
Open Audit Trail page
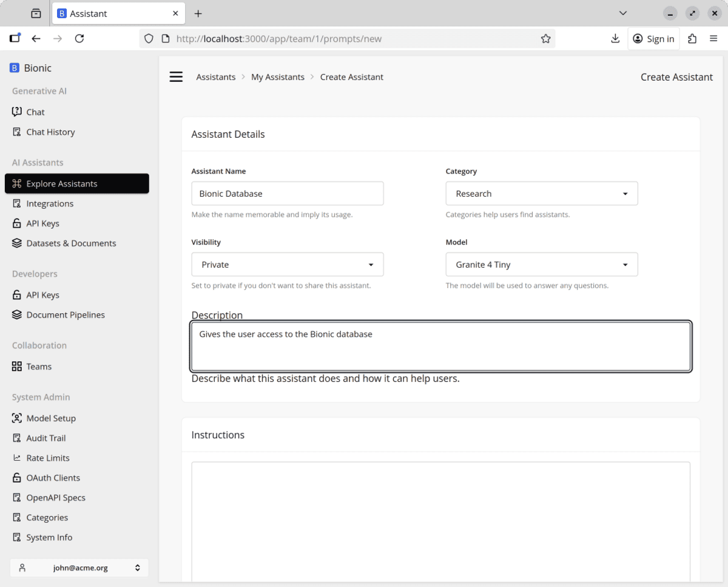pos(46,438)
